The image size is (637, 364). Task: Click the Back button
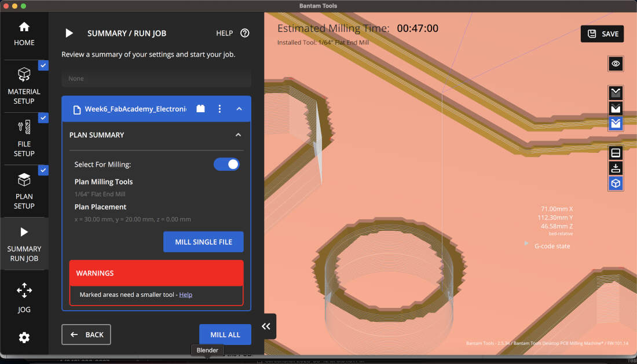click(86, 334)
